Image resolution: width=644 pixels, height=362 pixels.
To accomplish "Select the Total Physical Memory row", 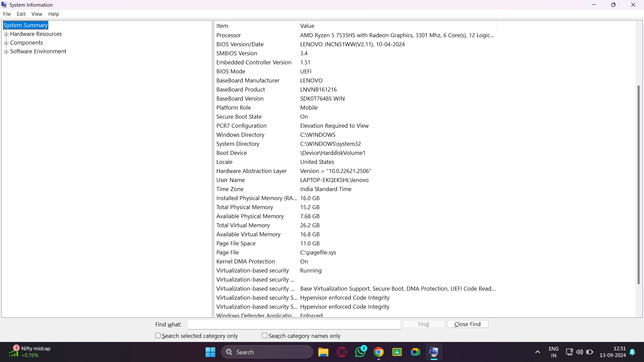I will coord(356,207).
